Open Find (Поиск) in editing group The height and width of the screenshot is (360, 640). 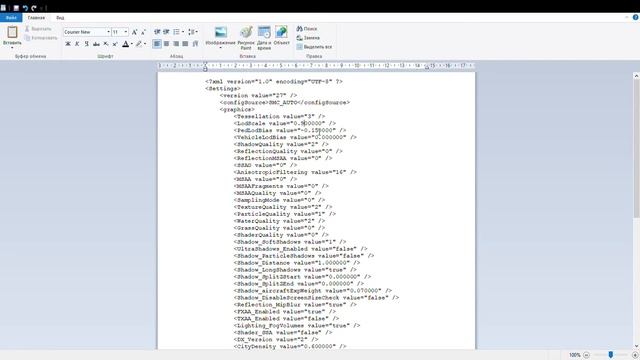point(307,29)
